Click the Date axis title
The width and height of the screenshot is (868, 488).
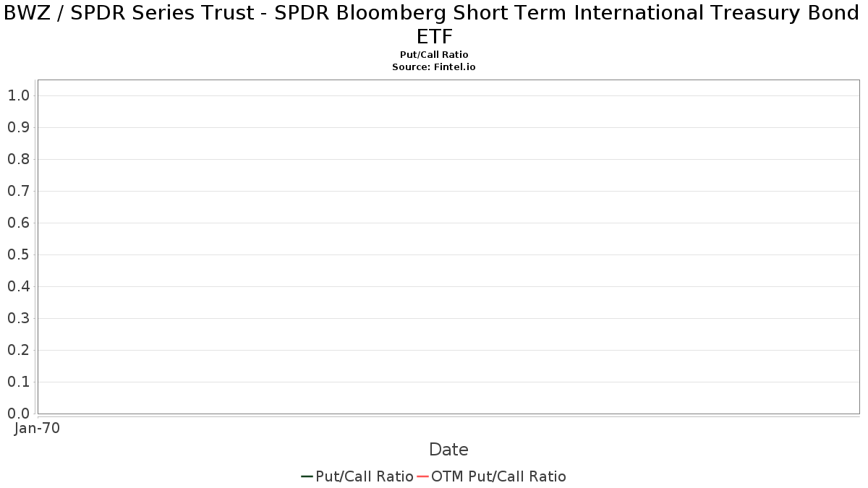point(448,450)
